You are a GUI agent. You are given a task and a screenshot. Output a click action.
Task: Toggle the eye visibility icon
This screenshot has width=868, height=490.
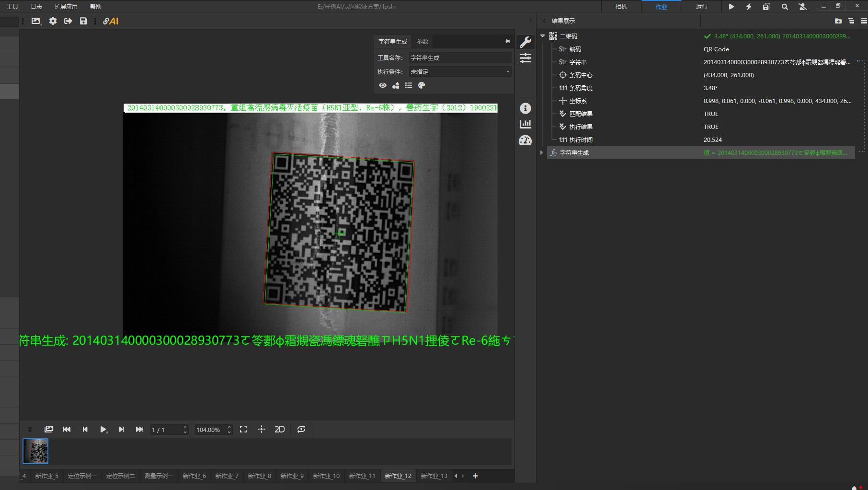[x=383, y=85]
